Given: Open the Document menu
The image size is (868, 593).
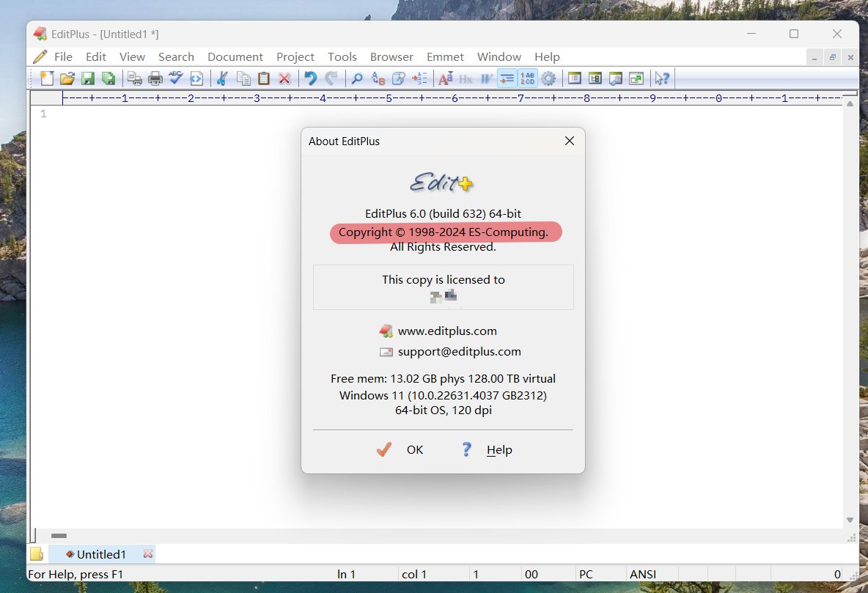Looking at the screenshot, I should (235, 56).
